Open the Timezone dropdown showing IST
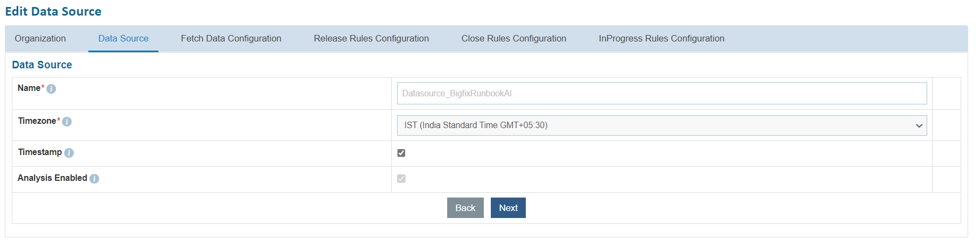 [x=662, y=125]
